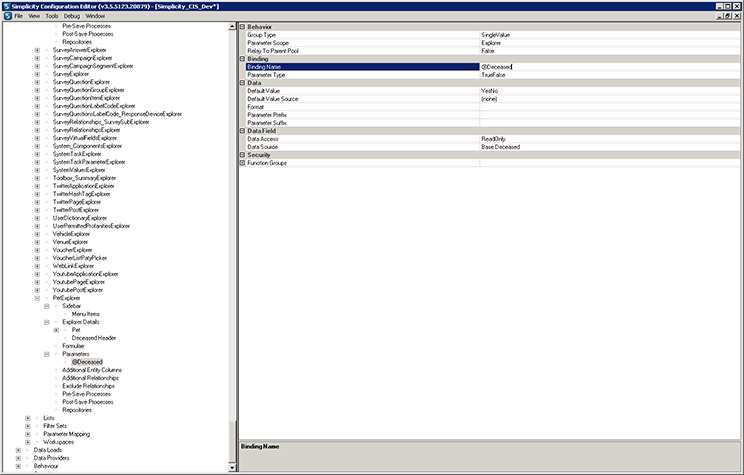Image resolution: width=744 pixels, height=475 pixels.
Task: Select Additional Entity Columns tree item
Action: (92, 370)
